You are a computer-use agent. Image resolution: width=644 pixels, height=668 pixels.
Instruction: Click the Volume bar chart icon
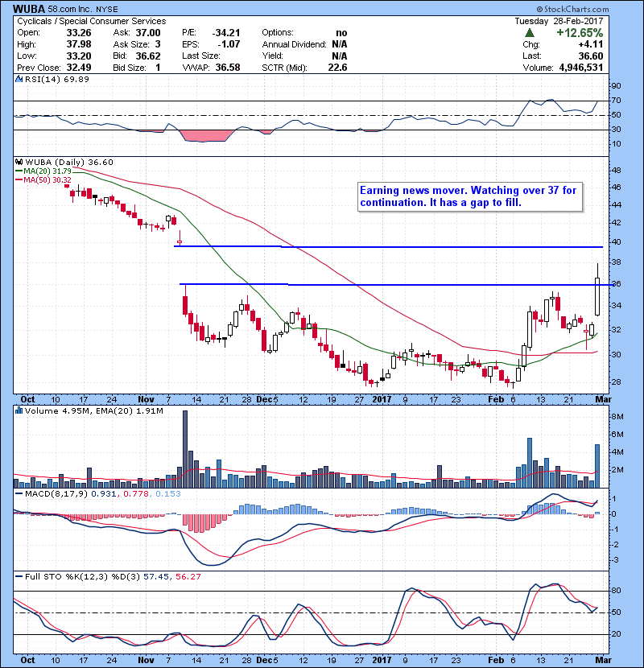point(19,410)
